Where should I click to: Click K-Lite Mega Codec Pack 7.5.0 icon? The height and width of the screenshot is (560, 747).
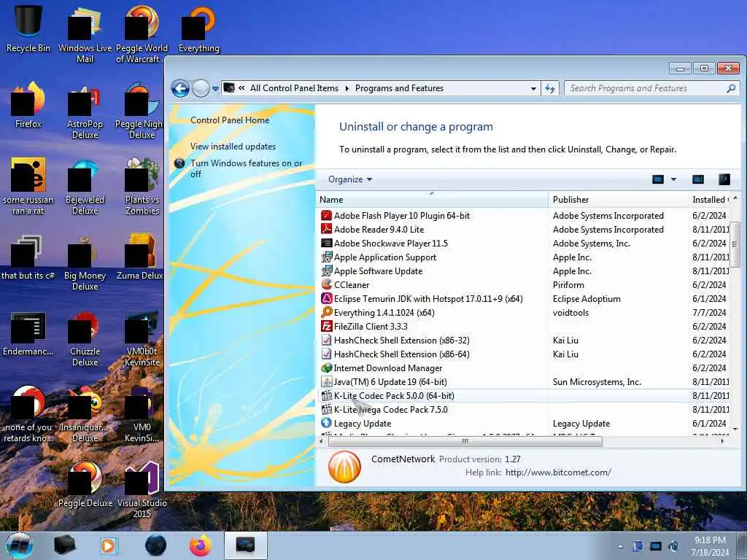click(326, 409)
